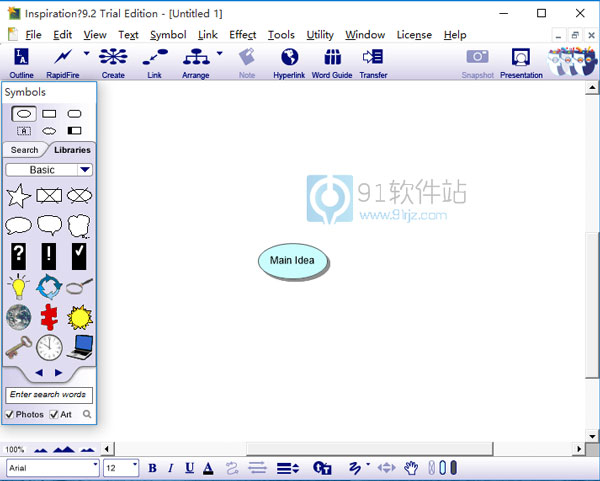Screen dimensions: 600x481
Task: Apply bold formatting with B button
Action: pyautogui.click(x=153, y=468)
